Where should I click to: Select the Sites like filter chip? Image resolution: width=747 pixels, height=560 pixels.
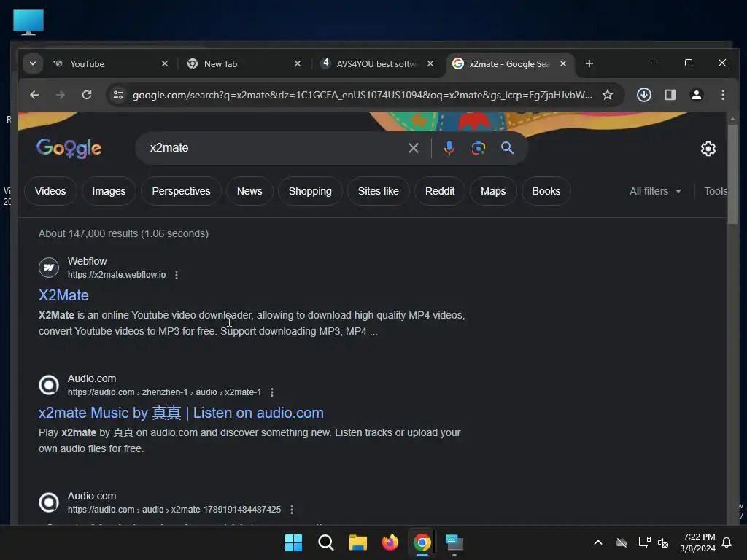(379, 191)
